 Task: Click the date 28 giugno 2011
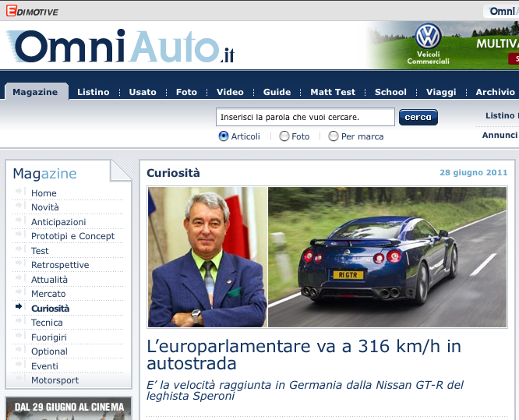click(x=473, y=172)
